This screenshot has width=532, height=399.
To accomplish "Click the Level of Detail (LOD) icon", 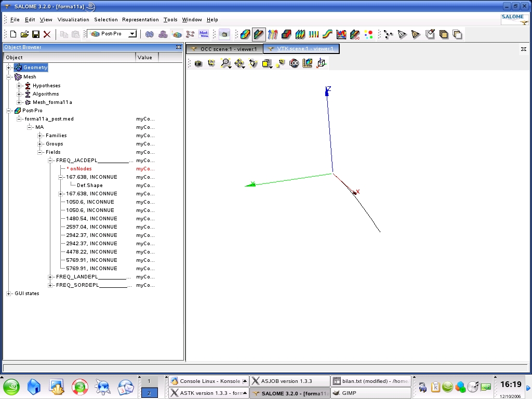I will 294,63.
